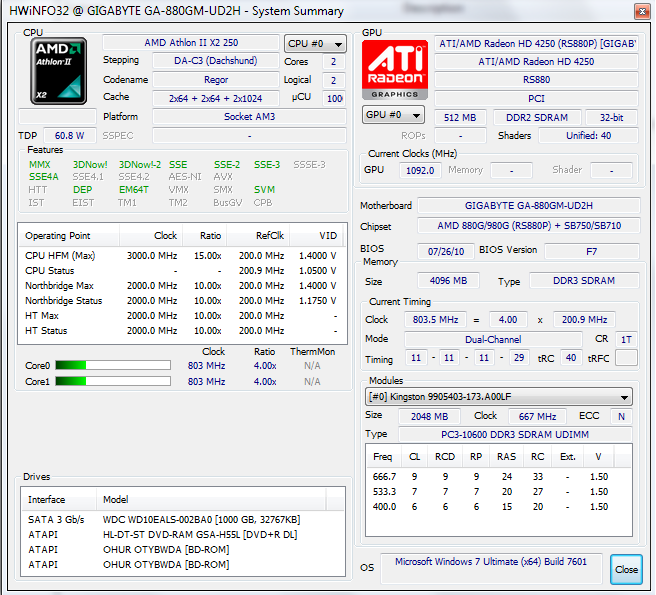Click the Core0 usage bar

pyautogui.click(x=113, y=365)
